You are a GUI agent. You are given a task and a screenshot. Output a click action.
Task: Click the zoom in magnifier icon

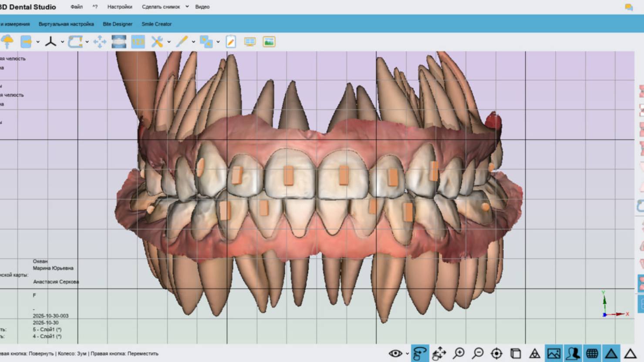[459, 353]
